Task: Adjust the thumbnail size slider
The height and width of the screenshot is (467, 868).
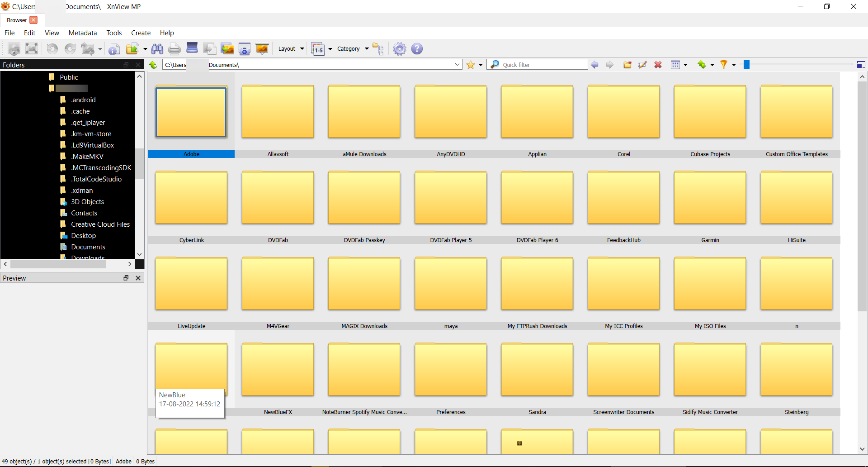Action: [x=747, y=65]
